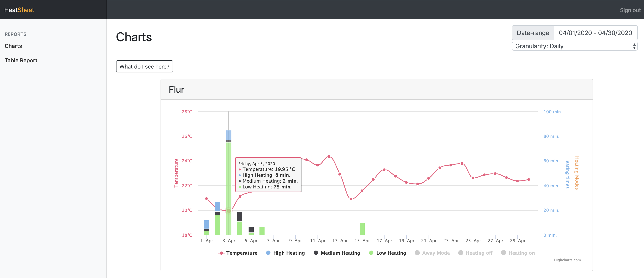Click the REPORTS sidebar heading
644x278 pixels.
[x=16, y=34]
